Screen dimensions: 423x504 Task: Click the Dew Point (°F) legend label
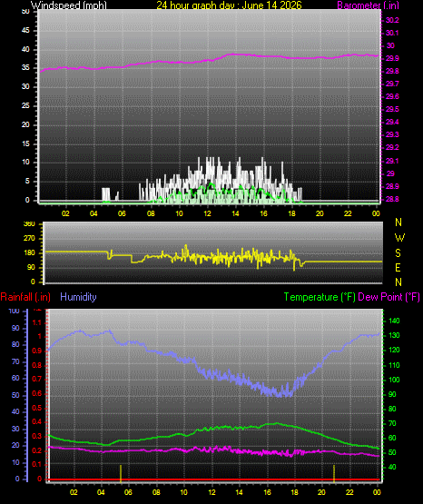pos(389,297)
